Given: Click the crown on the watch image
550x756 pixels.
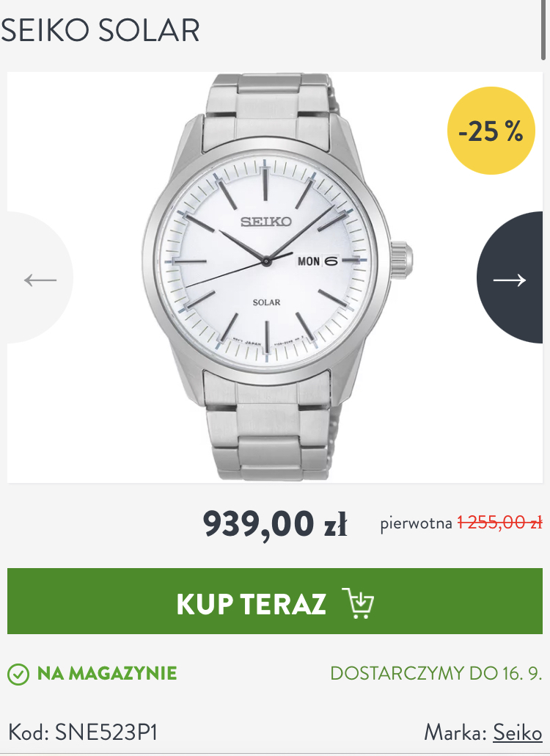Looking at the screenshot, I should pyautogui.click(x=402, y=261).
